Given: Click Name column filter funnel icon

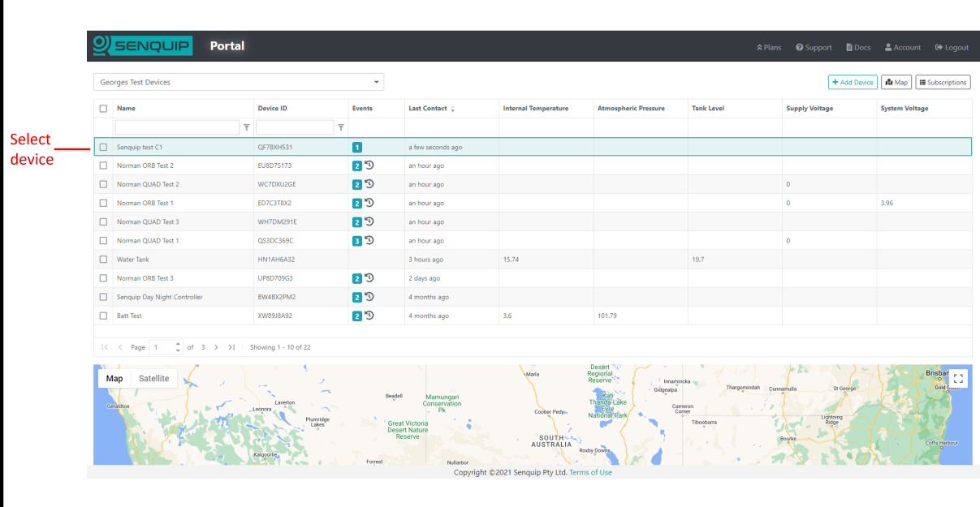Looking at the screenshot, I should click(x=247, y=127).
